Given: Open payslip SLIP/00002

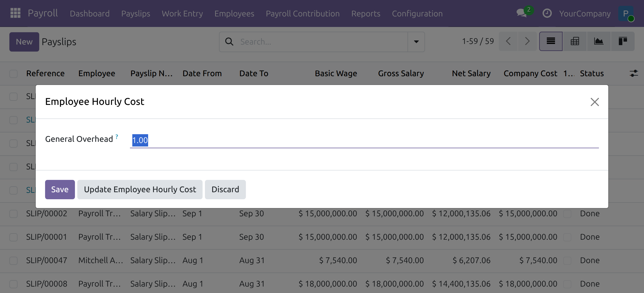Looking at the screenshot, I should pos(47,214).
